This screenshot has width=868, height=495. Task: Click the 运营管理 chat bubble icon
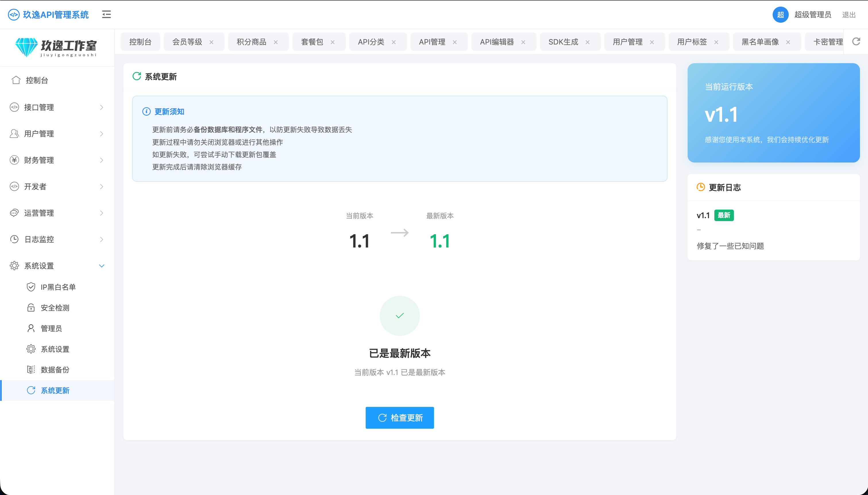[14, 213]
